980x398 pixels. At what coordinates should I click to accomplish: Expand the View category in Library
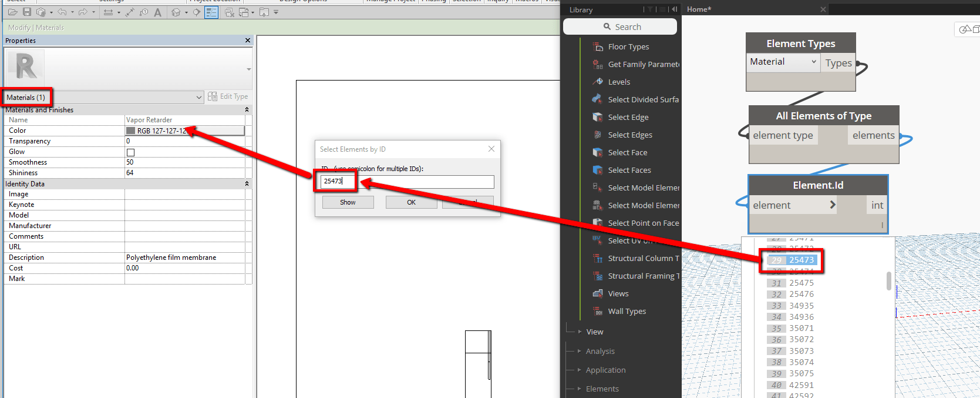point(580,332)
